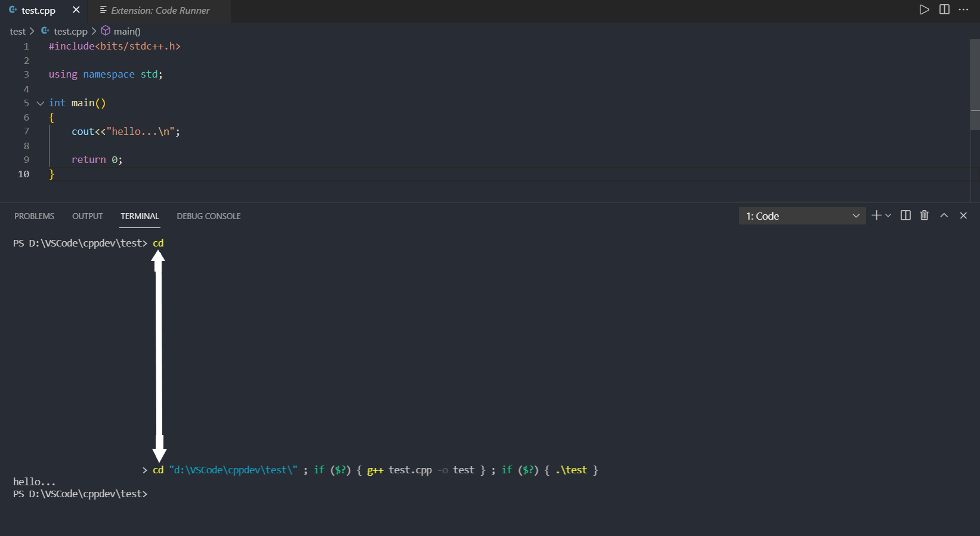Split the editor to the right
980x536 pixels.
pyautogui.click(x=944, y=10)
